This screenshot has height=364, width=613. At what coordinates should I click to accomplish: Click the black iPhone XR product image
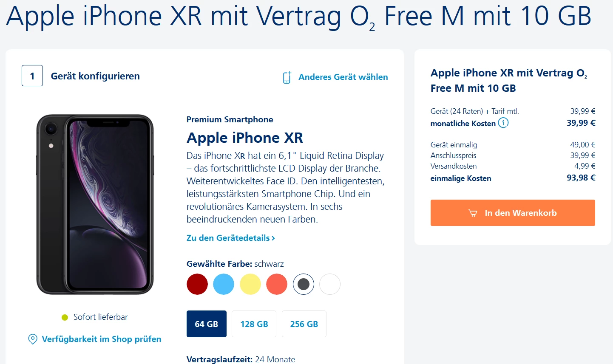click(x=95, y=204)
